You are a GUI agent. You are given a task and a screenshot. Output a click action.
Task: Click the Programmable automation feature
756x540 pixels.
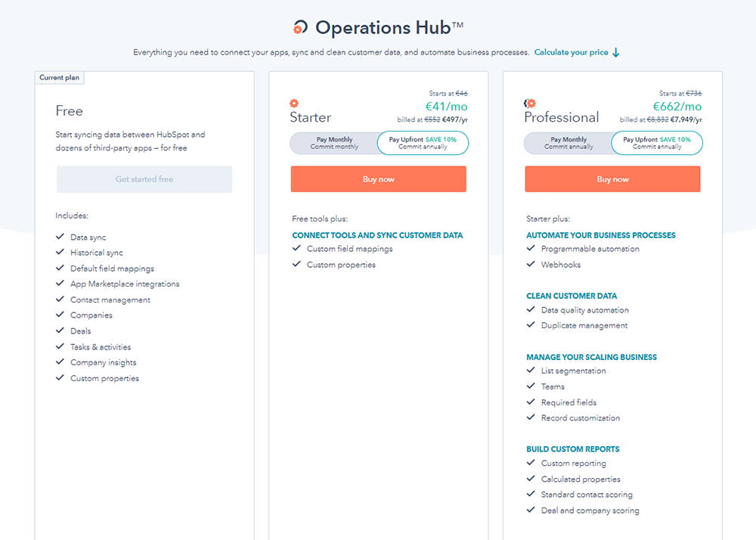tap(590, 249)
